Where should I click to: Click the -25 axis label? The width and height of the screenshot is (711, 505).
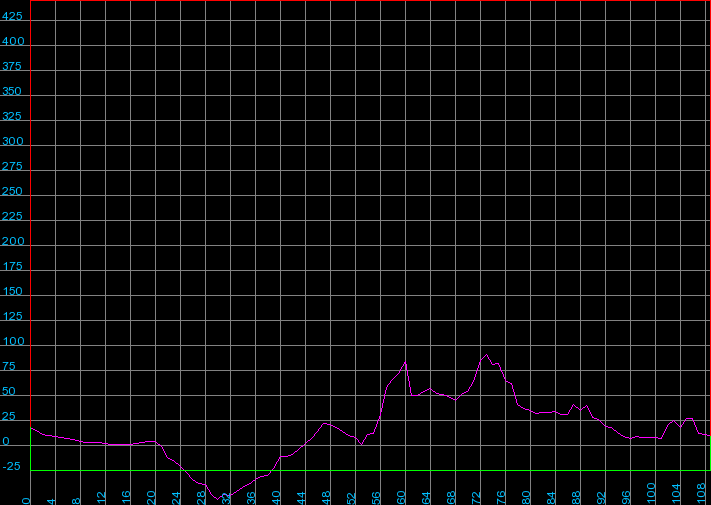[11, 466]
